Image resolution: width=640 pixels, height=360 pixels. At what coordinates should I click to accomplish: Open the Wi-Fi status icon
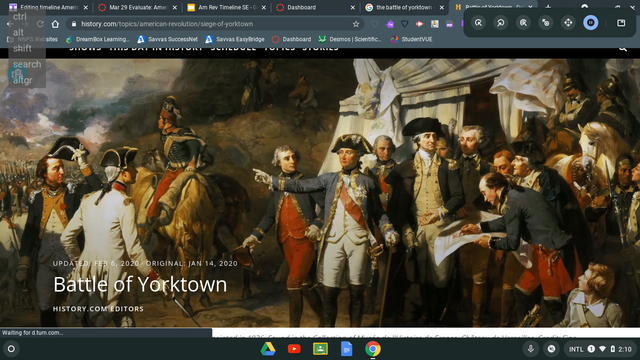[602, 349]
